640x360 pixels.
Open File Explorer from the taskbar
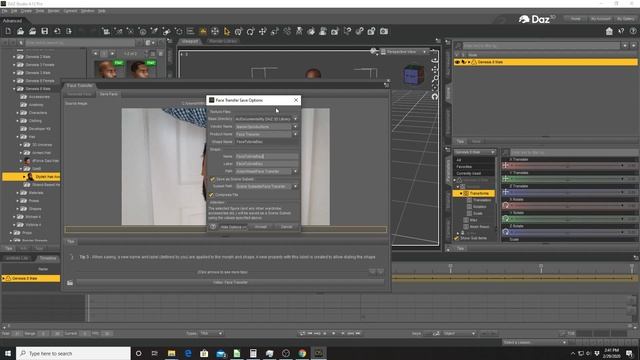[x=171, y=353]
